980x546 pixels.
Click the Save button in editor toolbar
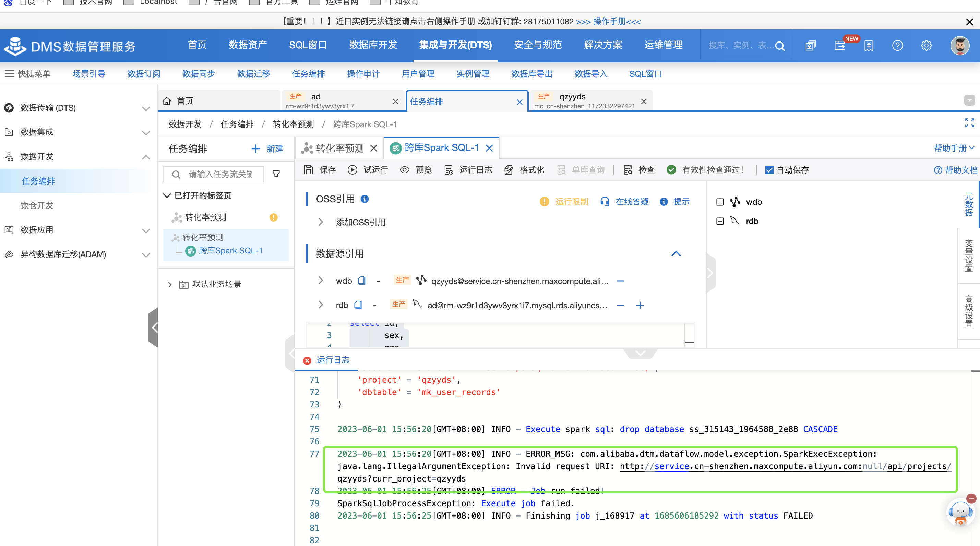click(320, 170)
